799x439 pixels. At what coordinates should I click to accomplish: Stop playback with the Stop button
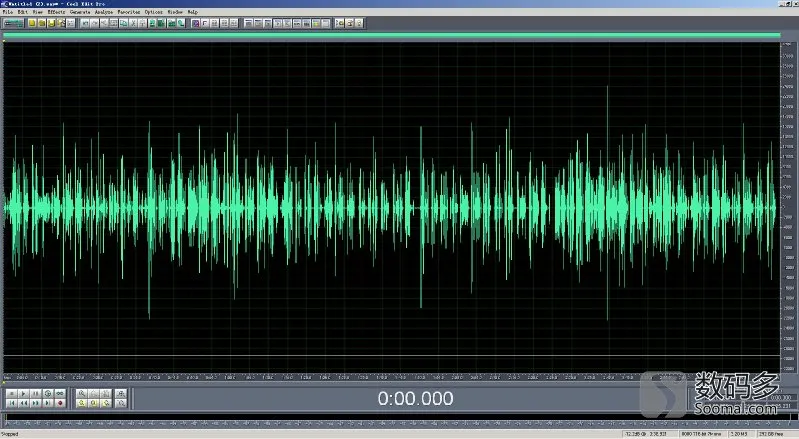[12, 394]
